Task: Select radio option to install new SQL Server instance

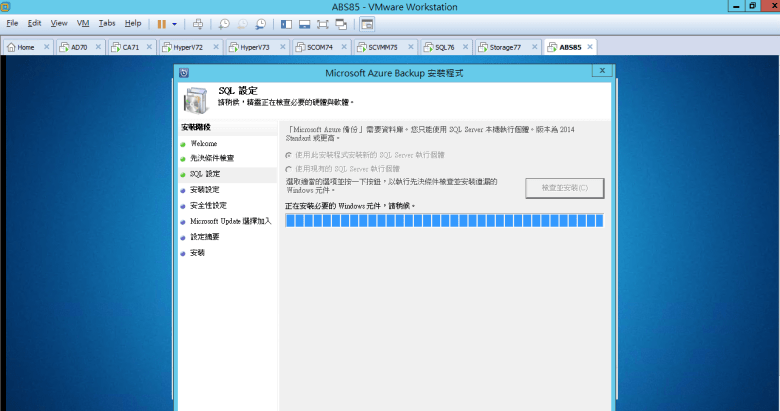Action: point(289,155)
